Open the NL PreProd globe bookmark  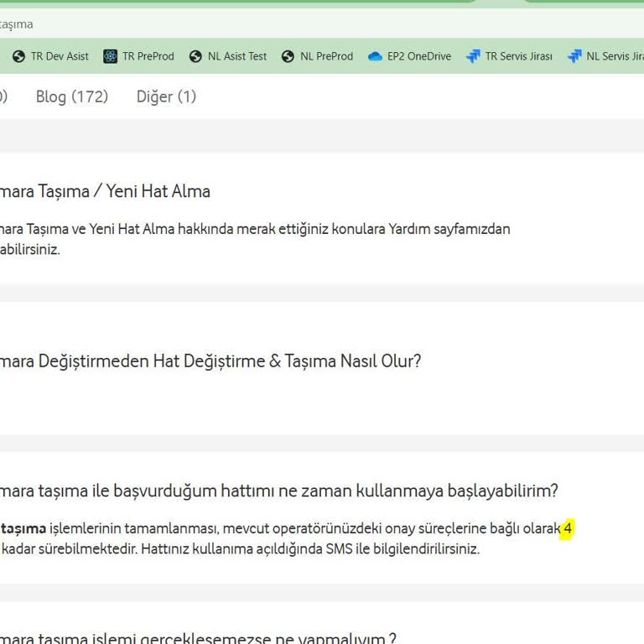288,56
